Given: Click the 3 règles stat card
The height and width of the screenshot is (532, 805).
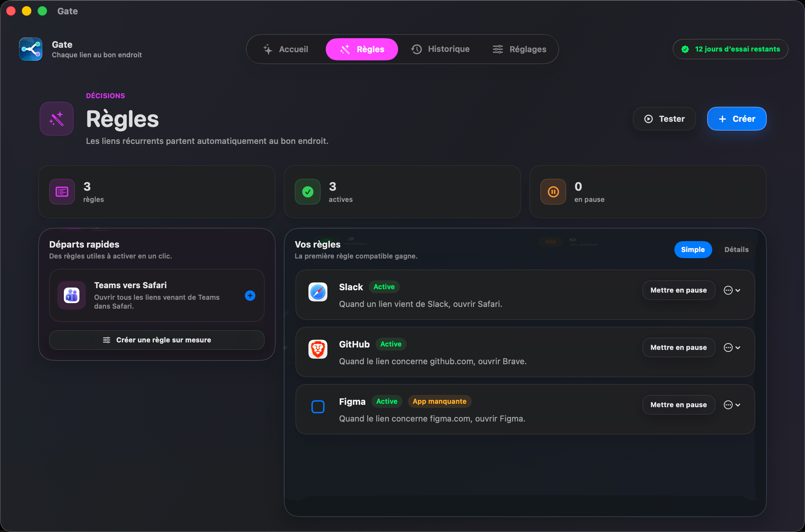Looking at the screenshot, I should click(x=157, y=192).
